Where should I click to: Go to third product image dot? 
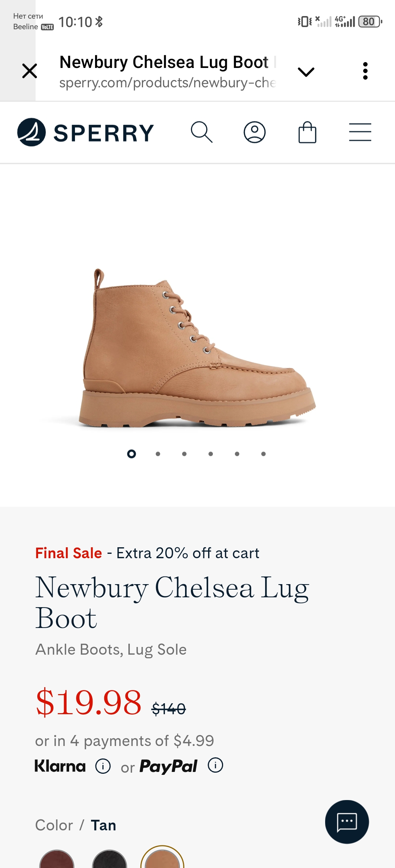point(184,454)
